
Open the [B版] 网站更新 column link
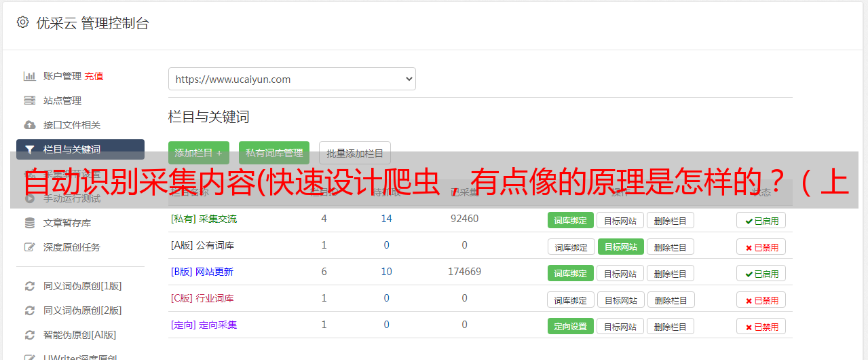(x=202, y=272)
